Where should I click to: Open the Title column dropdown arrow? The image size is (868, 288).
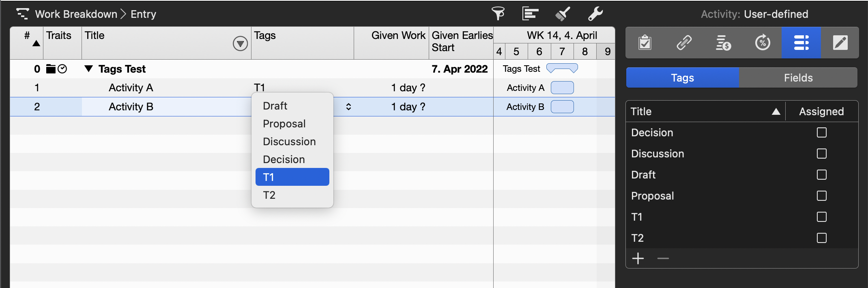click(x=240, y=43)
